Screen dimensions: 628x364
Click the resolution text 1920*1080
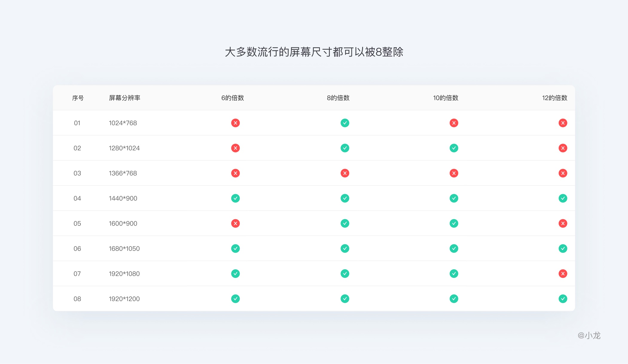click(125, 273)
